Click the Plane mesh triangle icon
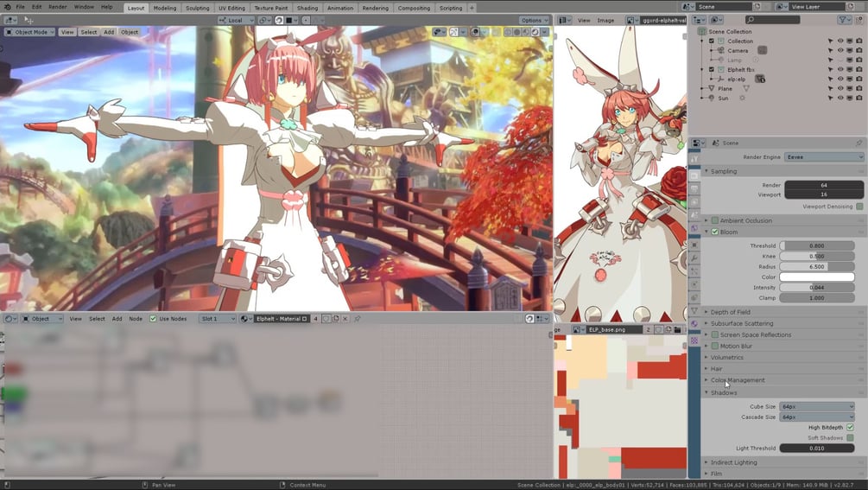868x490 pixels. (x=712, y=89)
